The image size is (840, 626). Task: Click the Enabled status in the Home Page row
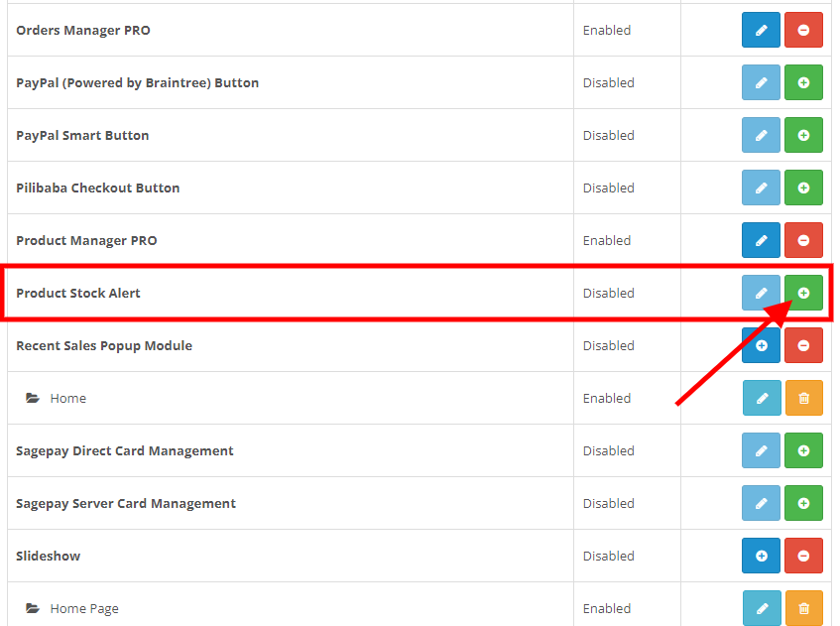pyautogui.click(x=607, y=608)
